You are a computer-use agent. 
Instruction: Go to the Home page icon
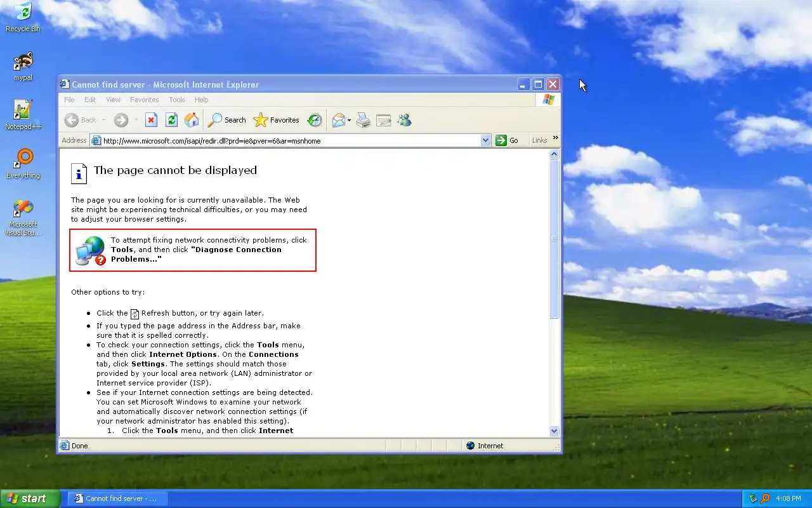click(x=192, y=120)
